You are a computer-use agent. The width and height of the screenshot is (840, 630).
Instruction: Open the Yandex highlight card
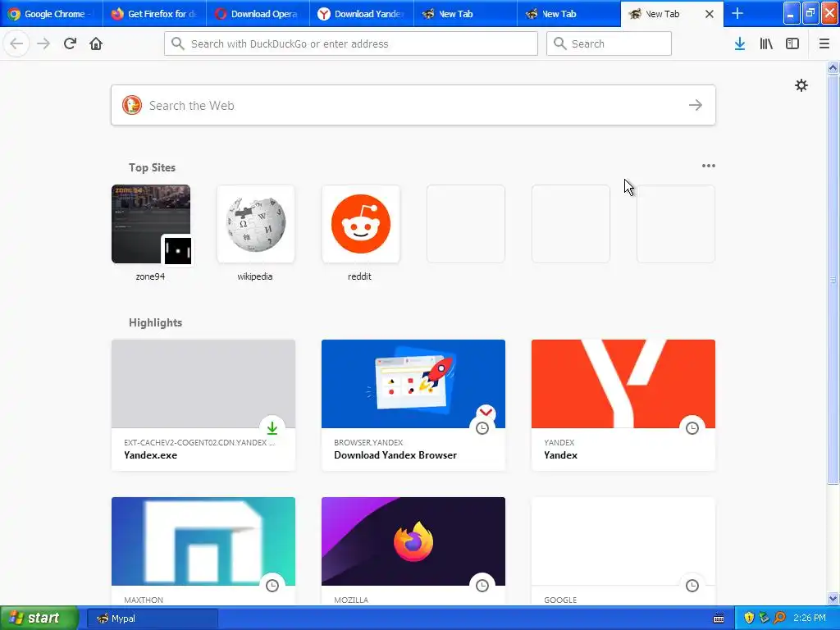pos(623,405)
